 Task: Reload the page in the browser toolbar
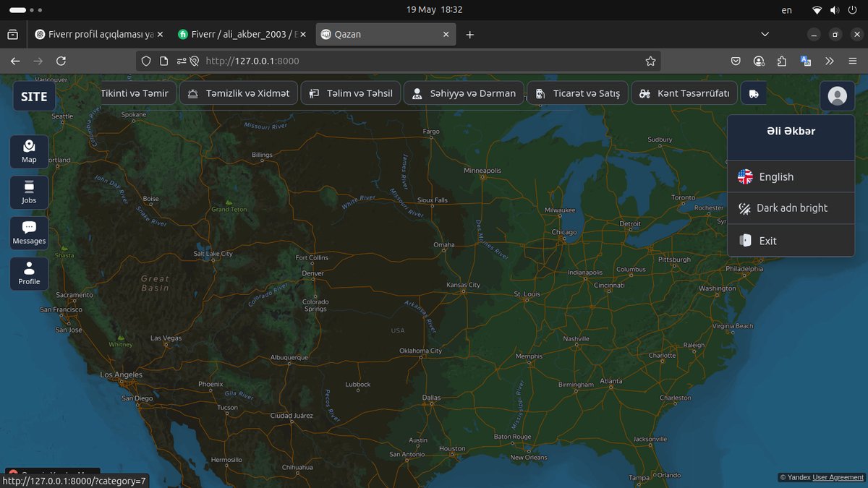point(61,61)
